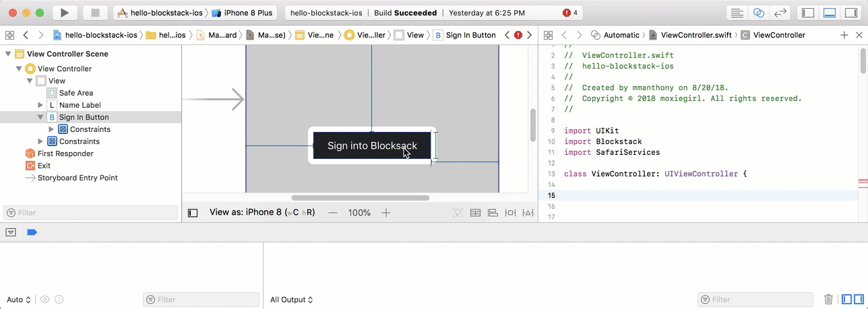Add an assistant editor with plus icon
The height and width of the screenshot is (309, 868).
[x=844, y=35]
